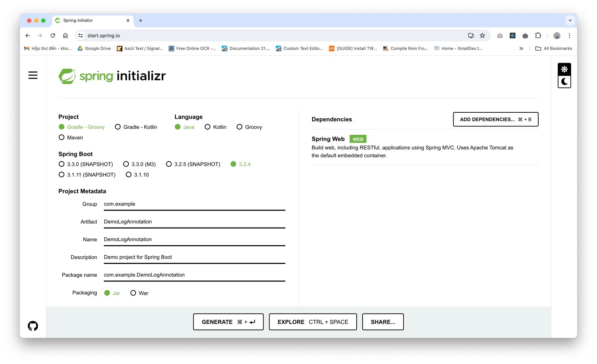Switch to light theme sun icon
The width and height of the screenshot is (597, 364).
[564, 69]
